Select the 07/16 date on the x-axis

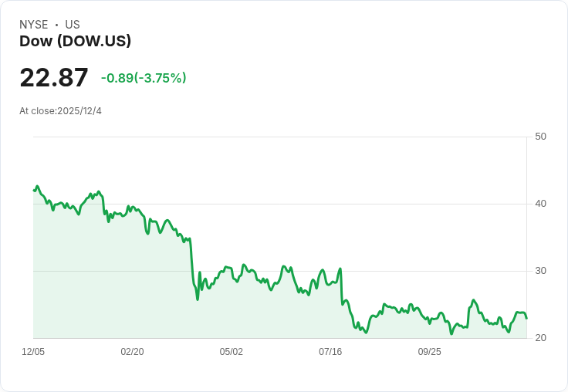pos(330,352)
